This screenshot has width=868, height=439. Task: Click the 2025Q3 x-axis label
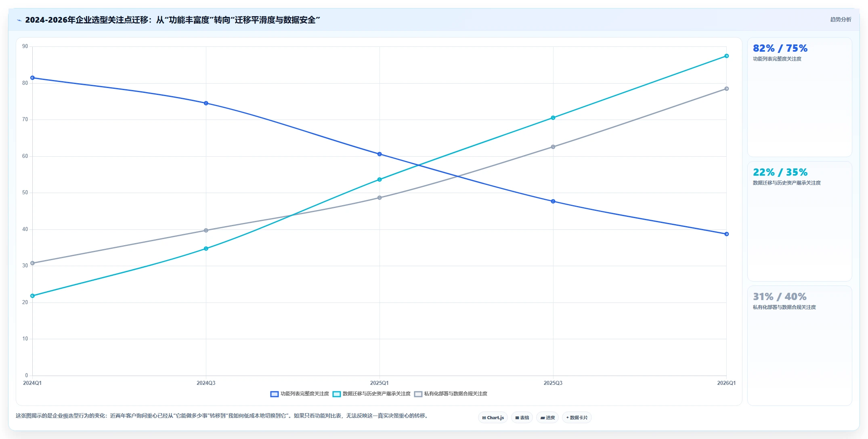[553, 383]
